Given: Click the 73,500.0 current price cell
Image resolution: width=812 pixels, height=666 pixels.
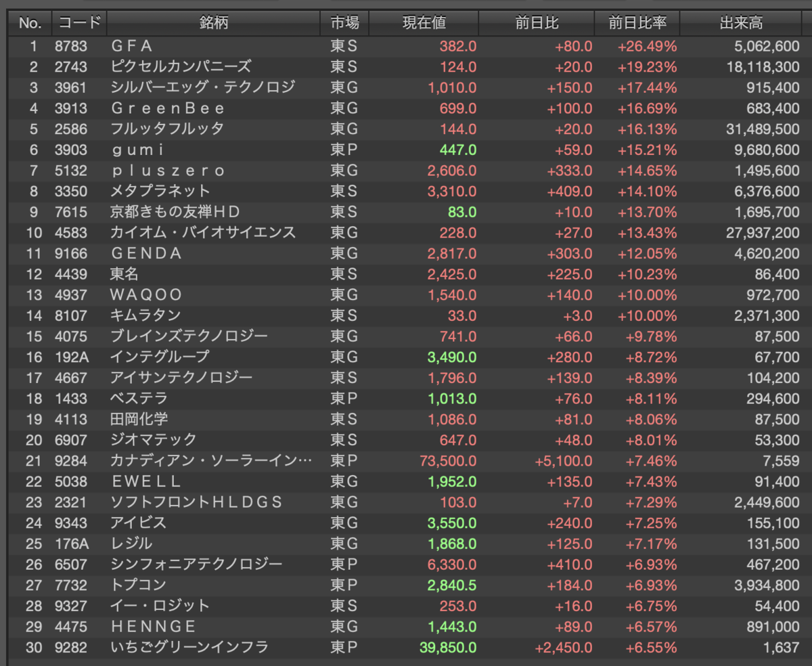Looking at the screenshot, I should pos(448,461).
